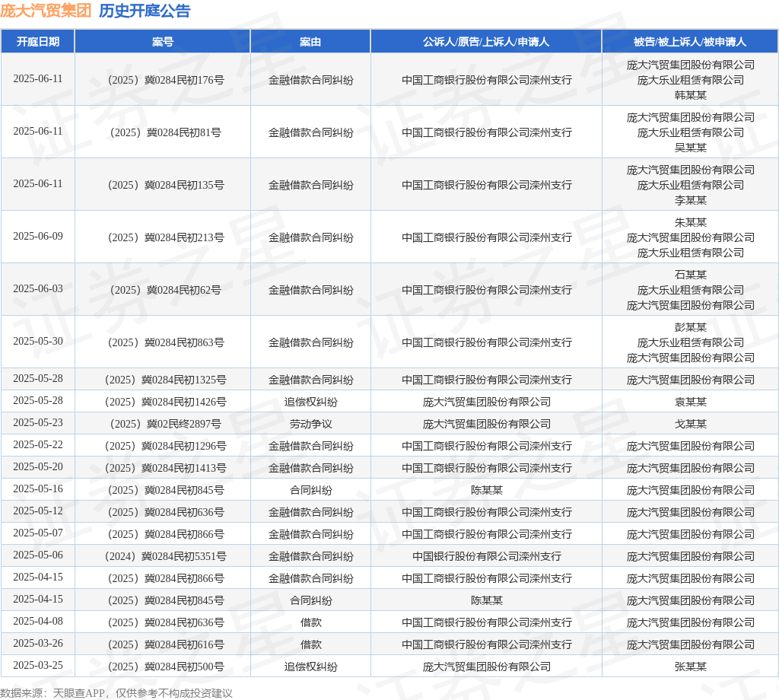Click the 公诉人/原告/上诉人/申请人 column header
779x700 pixels.
486,42
